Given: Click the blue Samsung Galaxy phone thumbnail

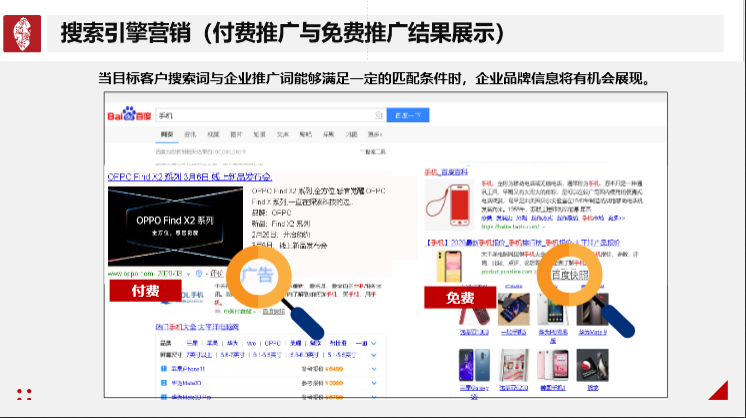Looking at the screenshot, I should click(474, 365).
